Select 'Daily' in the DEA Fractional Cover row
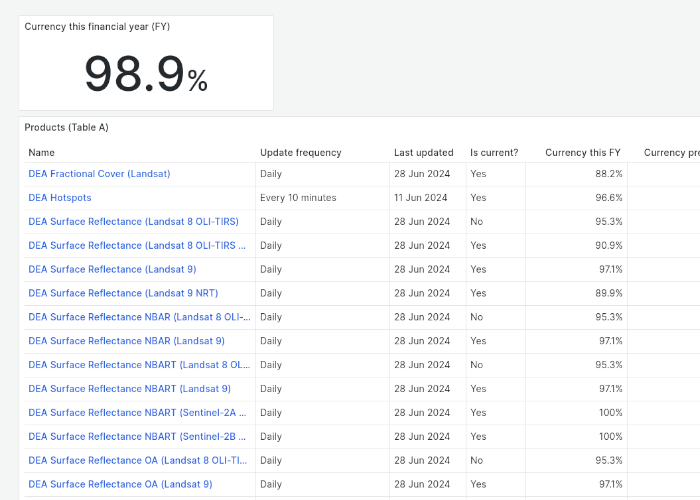700x500 pixels. click(271, 174)
